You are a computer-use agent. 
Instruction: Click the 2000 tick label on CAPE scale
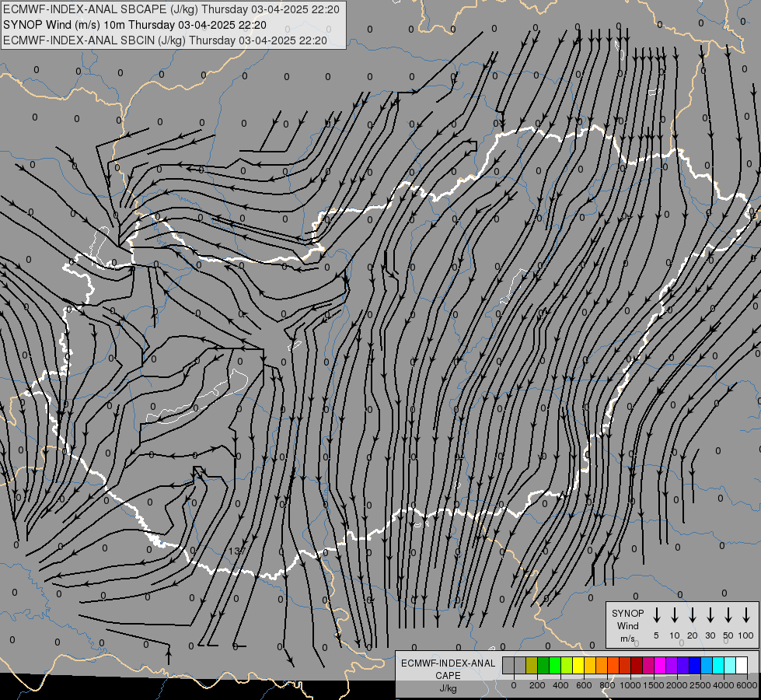[677, 685]
